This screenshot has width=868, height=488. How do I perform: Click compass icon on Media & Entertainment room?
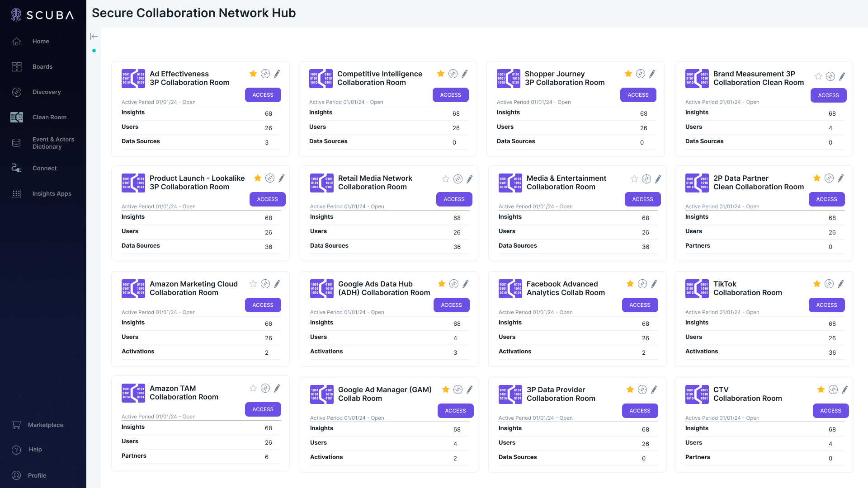(x=646, y=179)
